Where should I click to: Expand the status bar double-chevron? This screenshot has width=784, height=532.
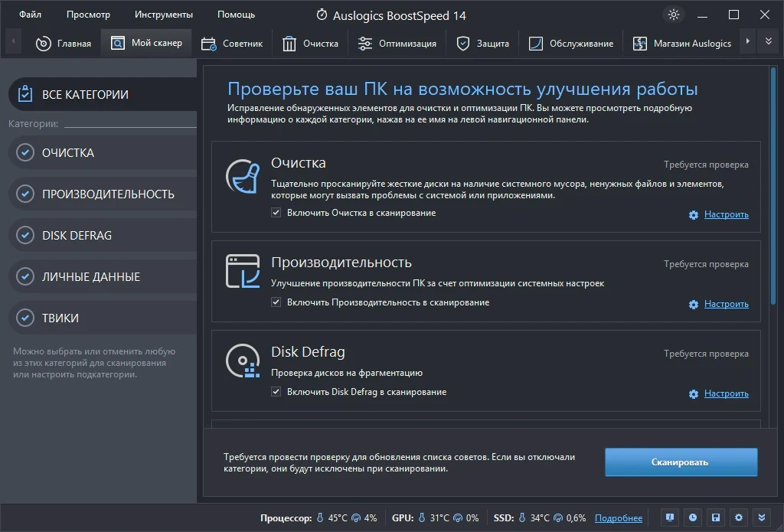pos(762,517)
